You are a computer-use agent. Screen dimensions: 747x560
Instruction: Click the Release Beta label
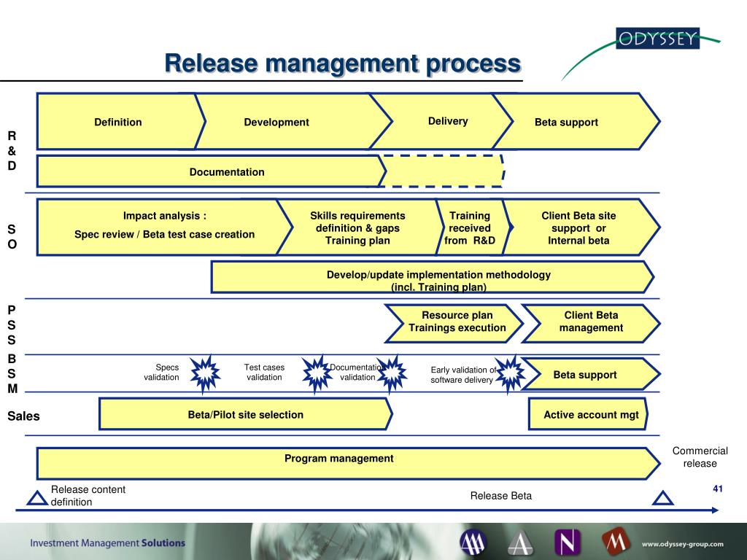pos(500,496)
